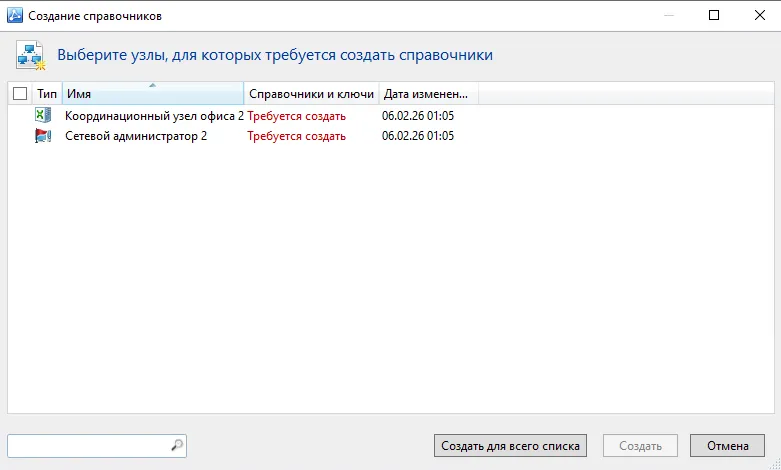Sort by Справочники и ключи column
781x470 pixels.
point(311,94)
